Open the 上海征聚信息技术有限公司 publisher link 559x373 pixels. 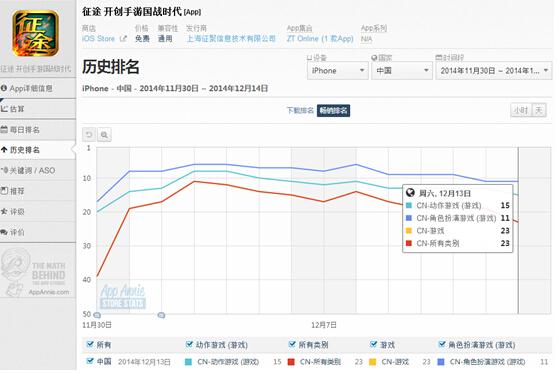(231, 39)
